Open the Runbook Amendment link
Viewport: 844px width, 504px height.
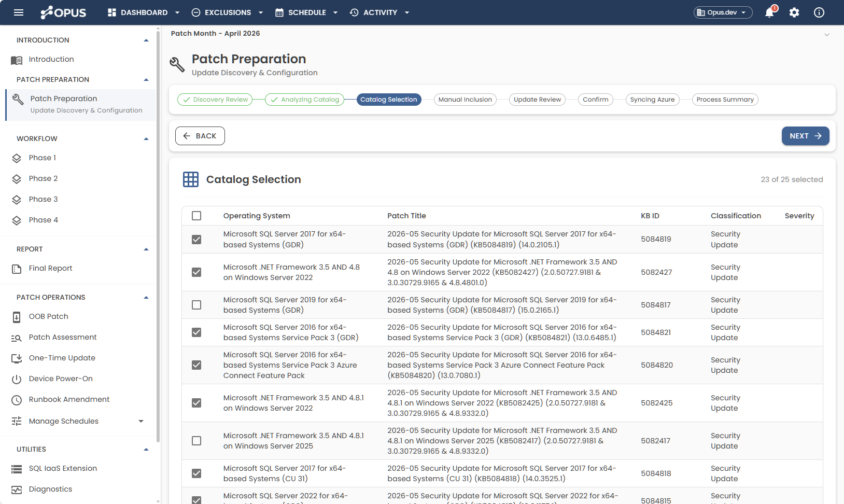(69, 400)
